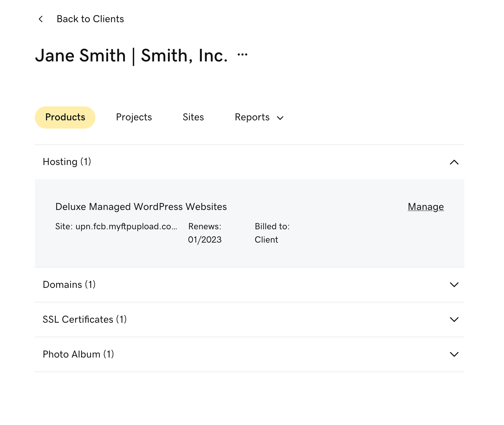This screenshot has width=504, height=425.
Task: Open the Sites tab
Action: click(x=193, y=117)
